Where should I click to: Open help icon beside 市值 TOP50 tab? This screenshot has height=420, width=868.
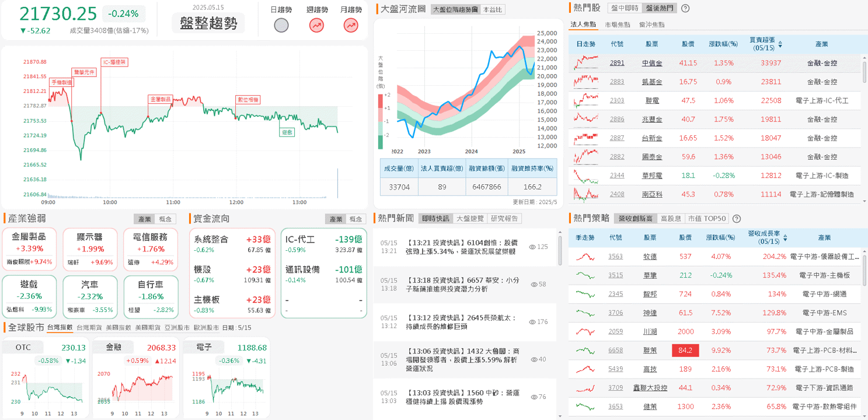737,219
